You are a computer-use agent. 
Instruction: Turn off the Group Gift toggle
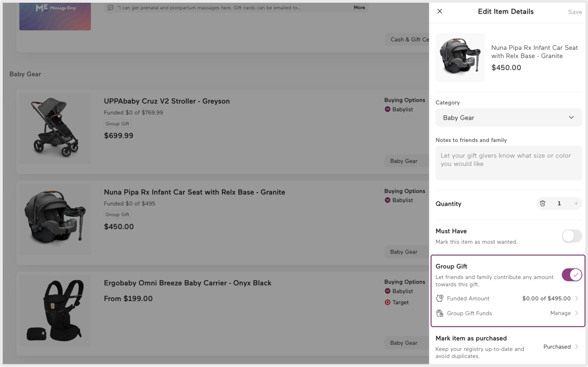pyautogui.click(x=572, y=274)
